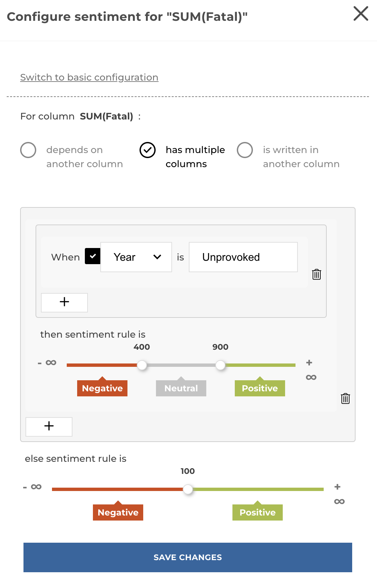
Task: Click the 400 threshold slider handle
Action: click(x=142, y=365)
